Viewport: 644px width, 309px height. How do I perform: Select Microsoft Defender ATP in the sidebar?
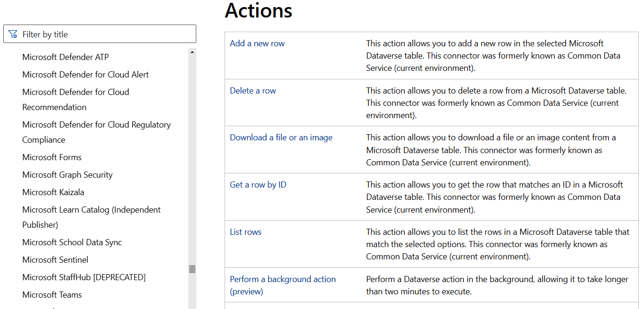coord(65,57)
